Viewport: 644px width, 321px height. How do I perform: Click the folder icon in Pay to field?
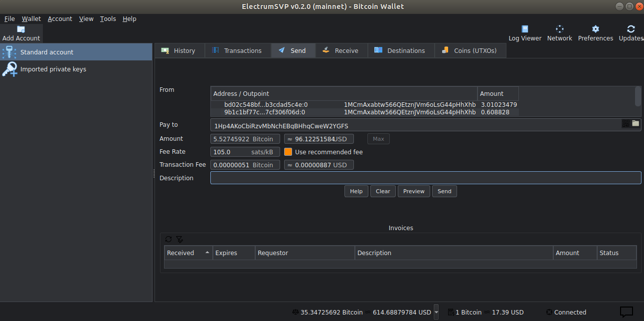(636, 123)
